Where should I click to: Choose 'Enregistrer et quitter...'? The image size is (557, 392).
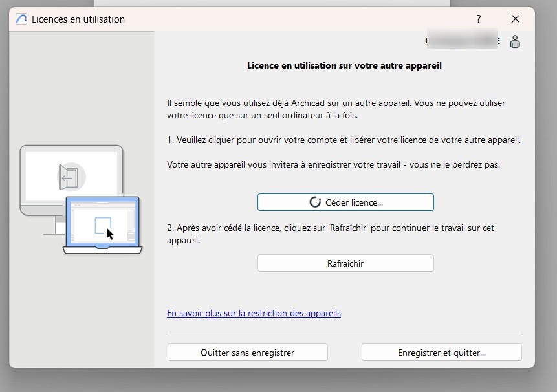(x=441, y=352)
